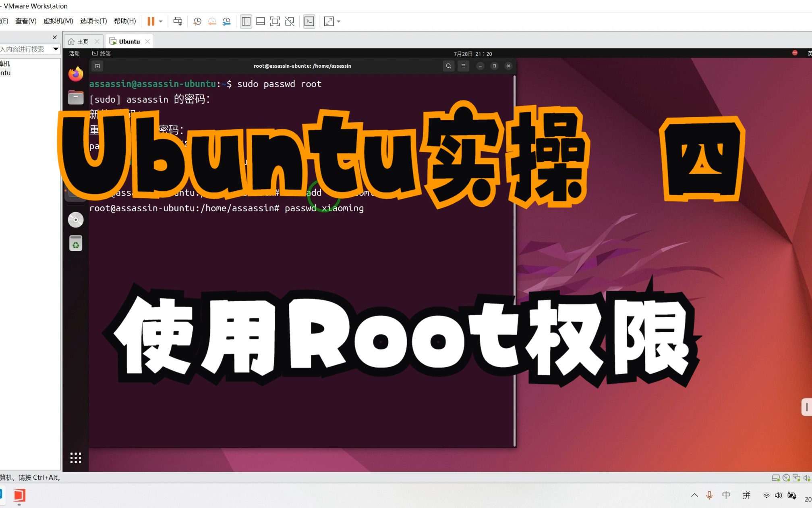Click the hard disk status icon
Viewport: 812px width, 508px height.
pos(776,478)
